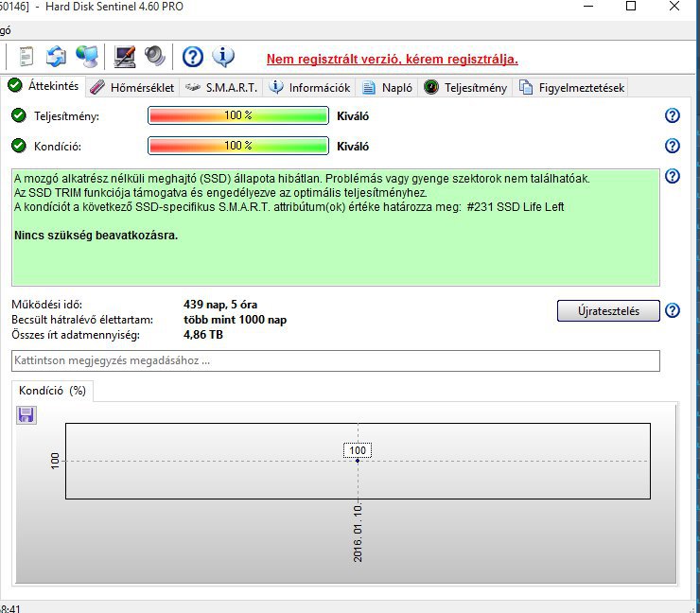The image size is (700, 613).
Task: Minimize the Hard Disk Sentinel window
Action: pyautogui.click(x=588, y=7)
